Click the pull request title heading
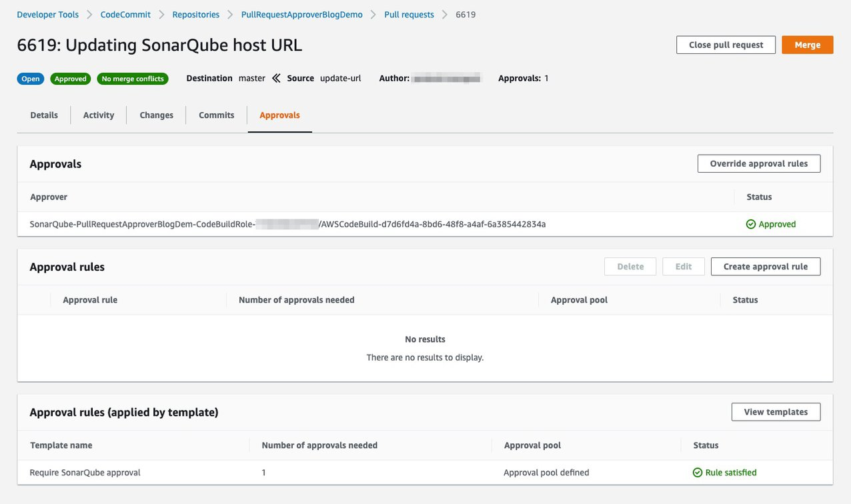The width and height of the screenshot is (851, 504). tap(159, 45)
